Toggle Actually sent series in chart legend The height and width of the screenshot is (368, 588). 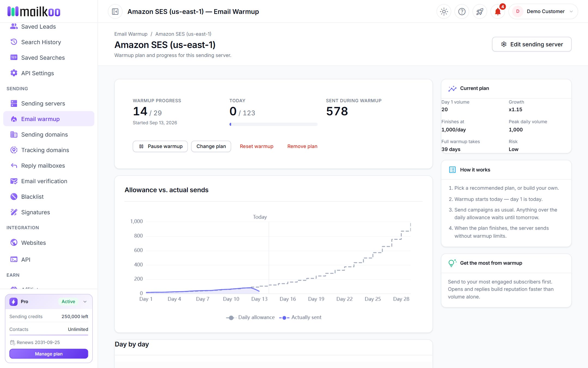tap(300, 317)
